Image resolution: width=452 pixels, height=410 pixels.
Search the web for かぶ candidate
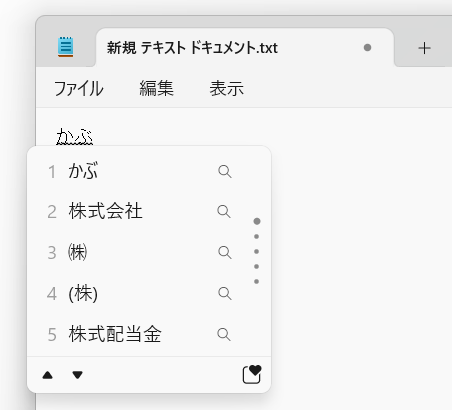[x=225, y=171]
